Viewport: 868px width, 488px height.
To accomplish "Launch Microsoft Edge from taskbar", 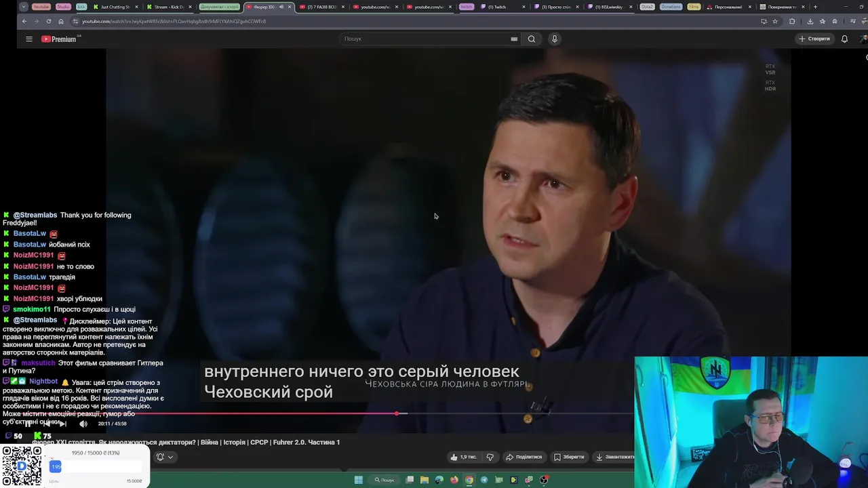I will click(439, 480).
